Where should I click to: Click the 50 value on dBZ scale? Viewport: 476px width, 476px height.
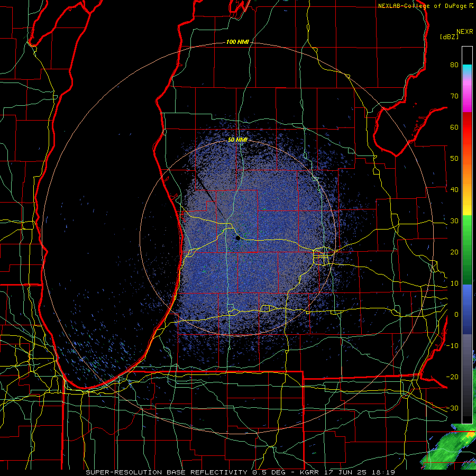454,159
